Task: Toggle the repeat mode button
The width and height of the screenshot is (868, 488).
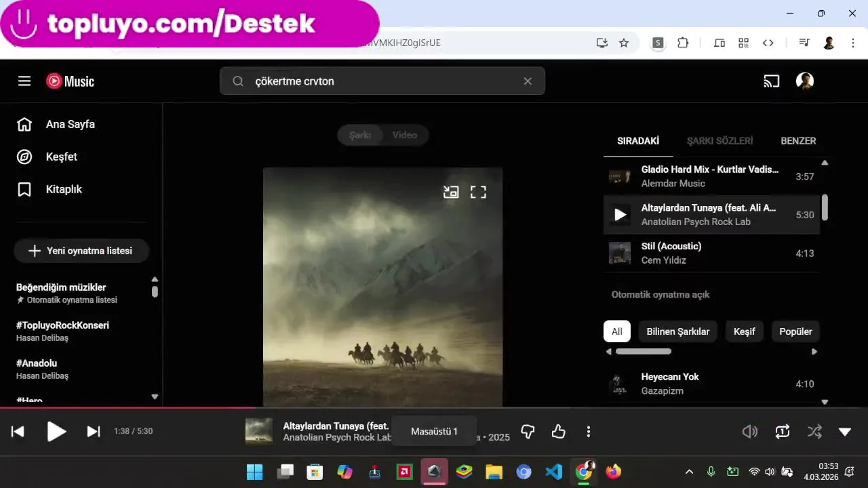Action: point(783,431)
